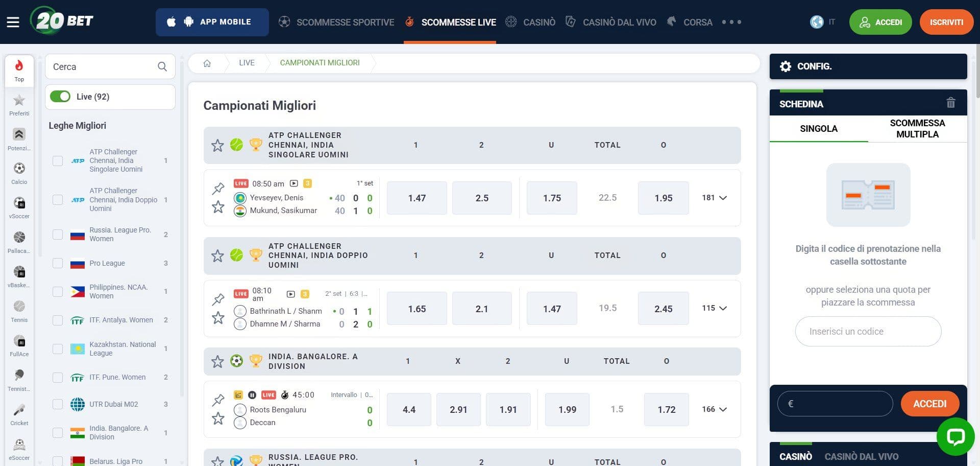
Task: Check the ATP Challenger Chennai Singolare Uomini checkbox
Action: pos(57,160)
